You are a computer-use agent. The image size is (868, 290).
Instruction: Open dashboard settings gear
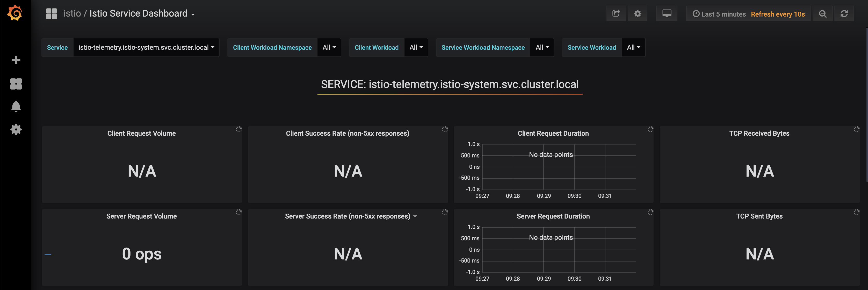638,13
